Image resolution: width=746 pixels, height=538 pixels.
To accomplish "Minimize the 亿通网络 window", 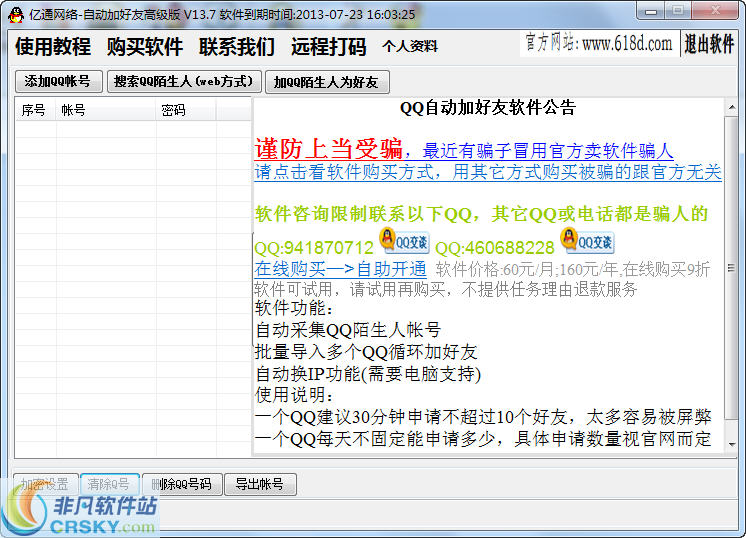I will [651, 11].
